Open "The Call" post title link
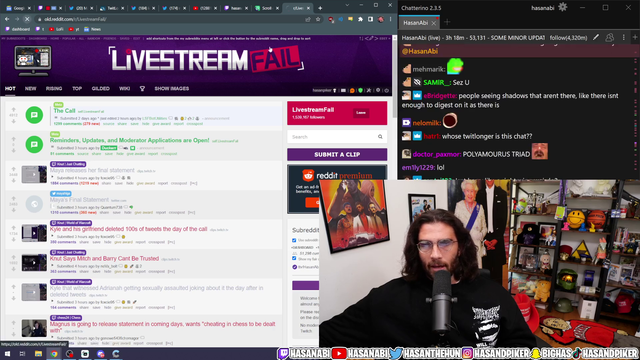The height and width of the screenshot is (360, 640). coord(64,111)
